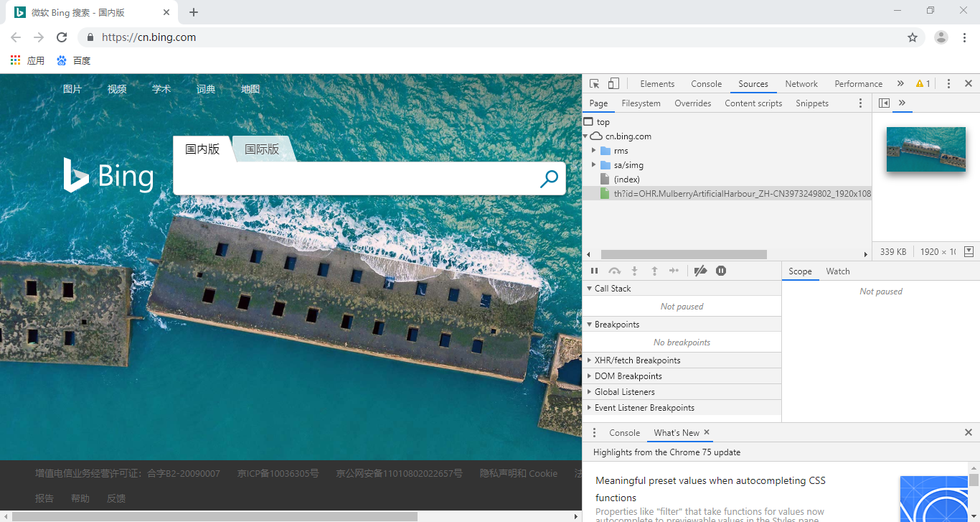Click the step debugger arrow icon
The image size is (980, 522).
coord(674,271)
